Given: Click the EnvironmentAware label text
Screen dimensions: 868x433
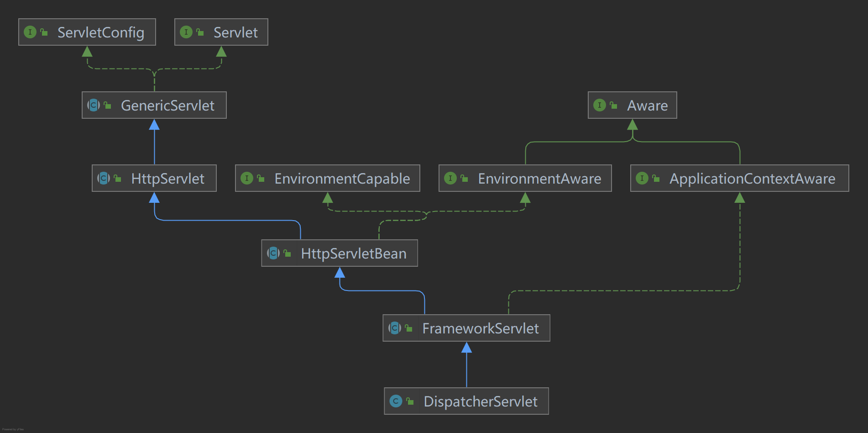Looking at the screenshot, I should [x=540, y=179].
